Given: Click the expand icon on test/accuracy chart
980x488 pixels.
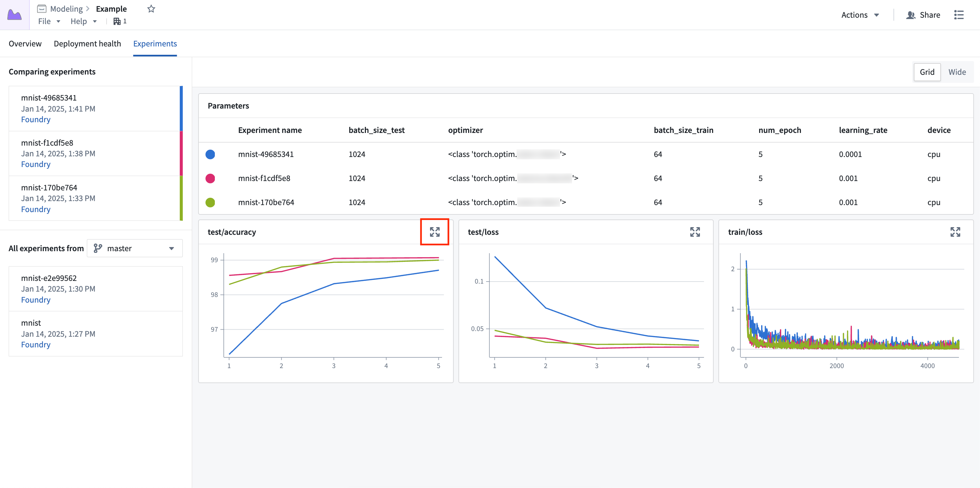Looking at the screenshot, I should coord(436,232).
